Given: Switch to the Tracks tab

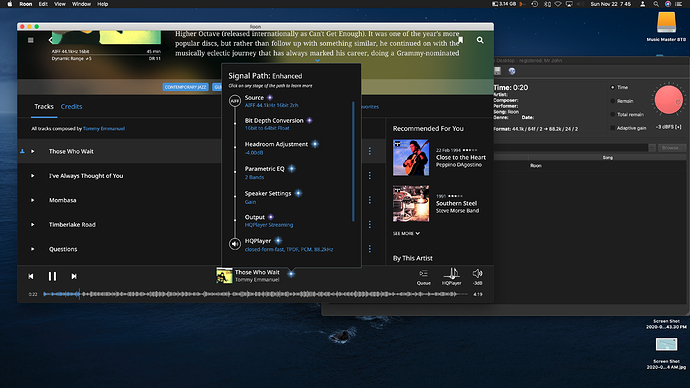Looking at the screenshot, I should click(x=44, y=106).
